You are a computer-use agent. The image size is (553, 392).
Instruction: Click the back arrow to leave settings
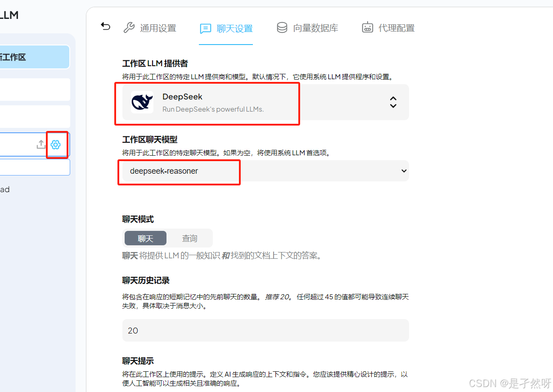pos(105,26)
